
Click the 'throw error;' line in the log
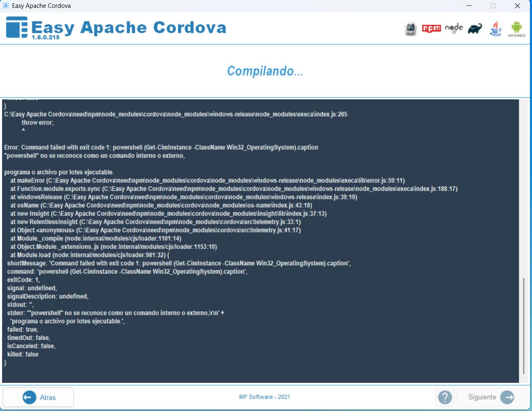(38, 123)
